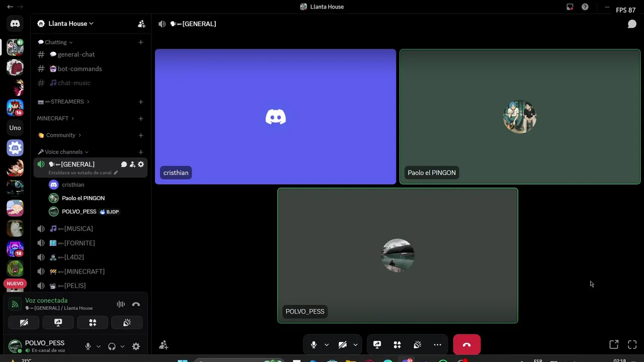Open more options ellipsis in call controls
Viewport: 644px width, 362px height.
click(438, 345)
